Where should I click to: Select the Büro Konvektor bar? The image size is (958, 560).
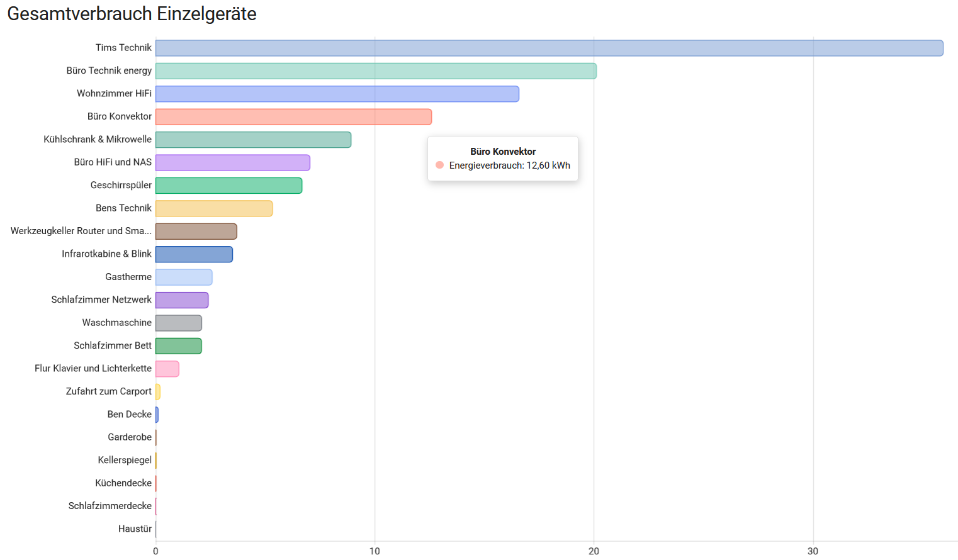(293, 117)
